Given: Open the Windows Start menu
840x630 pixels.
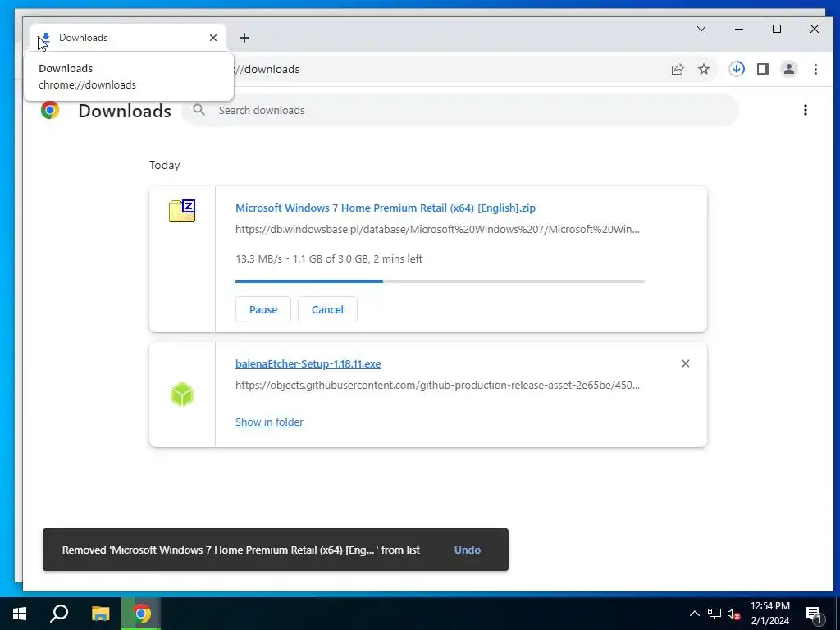Looking at the screenshot, I should point(20,614).
